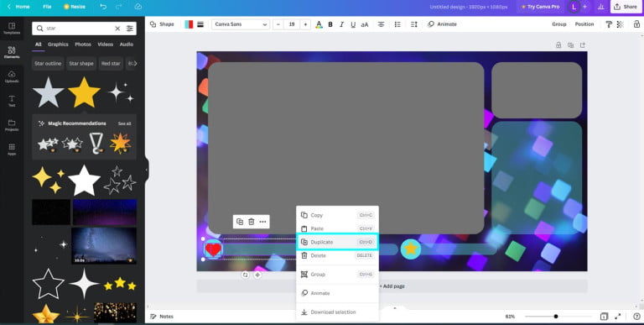This screenshot has height=325, width=644.
Task: Click See all in Magic Recommendations
Action: [124, 123]
